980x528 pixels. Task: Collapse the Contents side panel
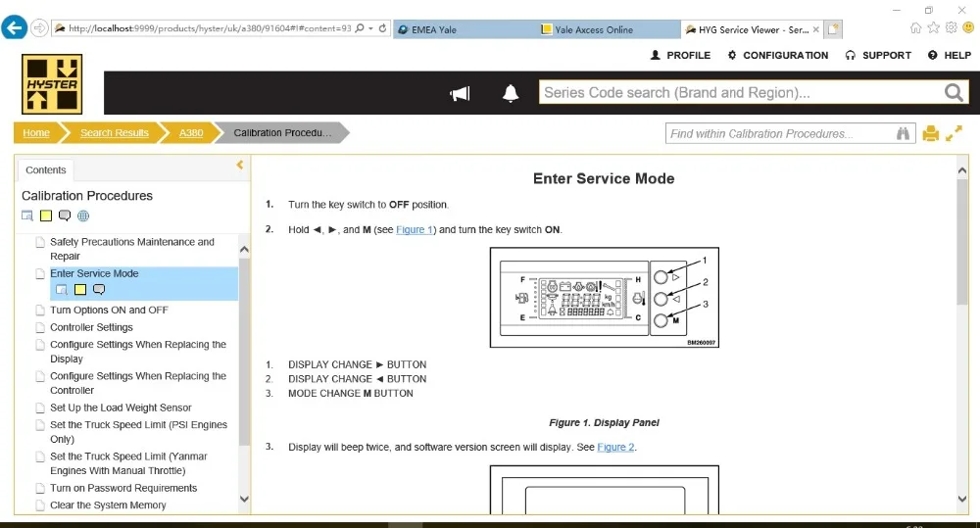(x=240, y=165)
